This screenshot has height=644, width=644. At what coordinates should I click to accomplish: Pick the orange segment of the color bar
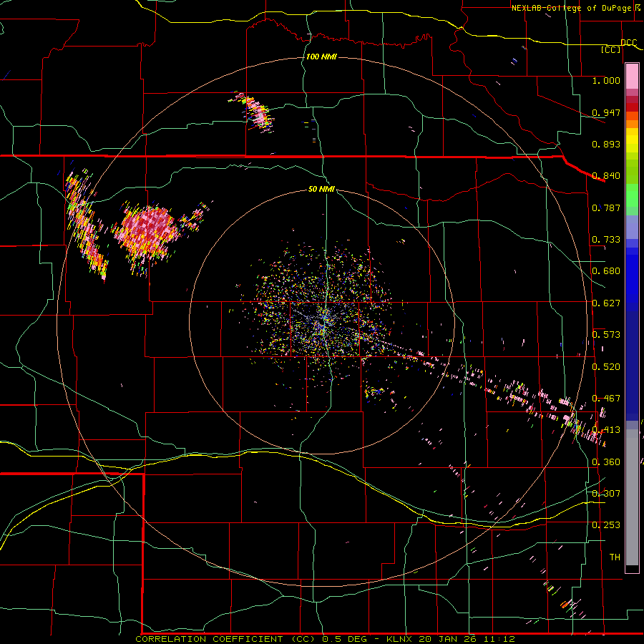[632, 124]
